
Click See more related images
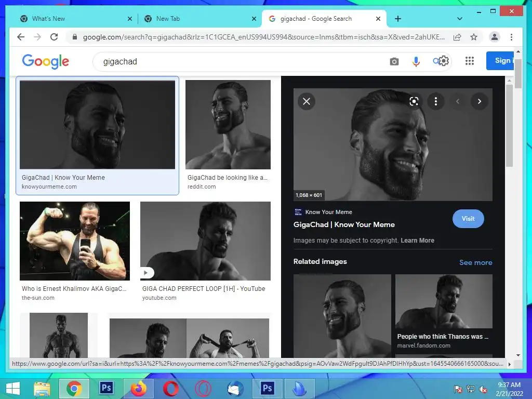click(x=475, y=262)
